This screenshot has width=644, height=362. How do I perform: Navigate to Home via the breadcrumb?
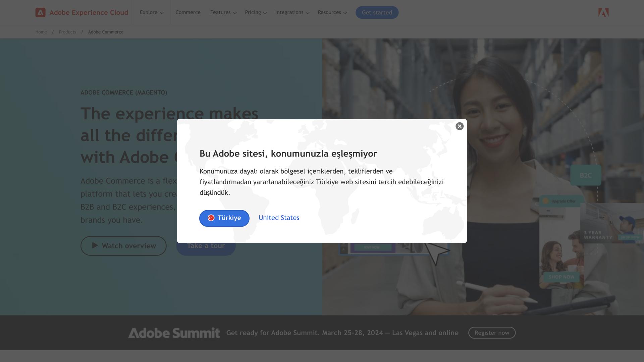coord(41,32)
